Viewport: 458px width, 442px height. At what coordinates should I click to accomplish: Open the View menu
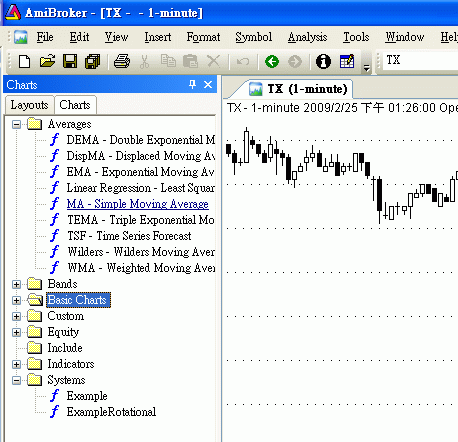click(117, 37)
